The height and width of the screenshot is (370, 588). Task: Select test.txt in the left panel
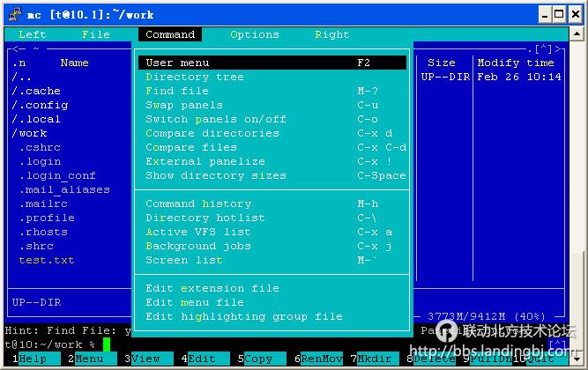pos(47,260)
